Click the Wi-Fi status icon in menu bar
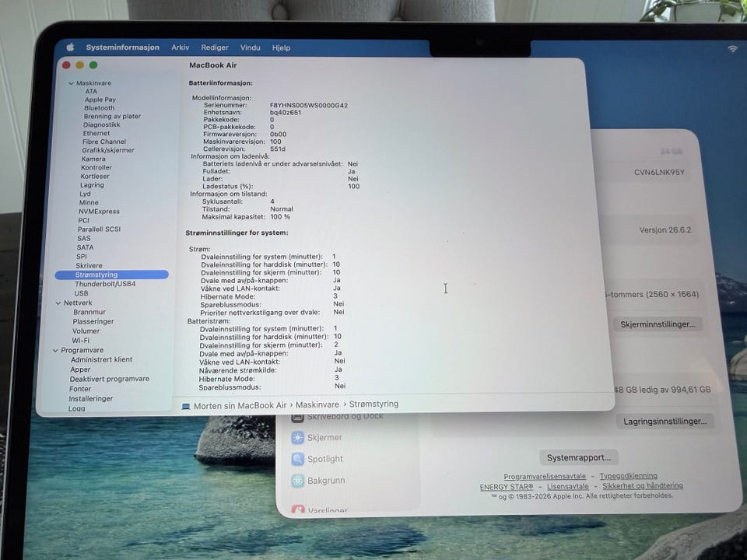The image size is (747, 560). coord(732,48)
